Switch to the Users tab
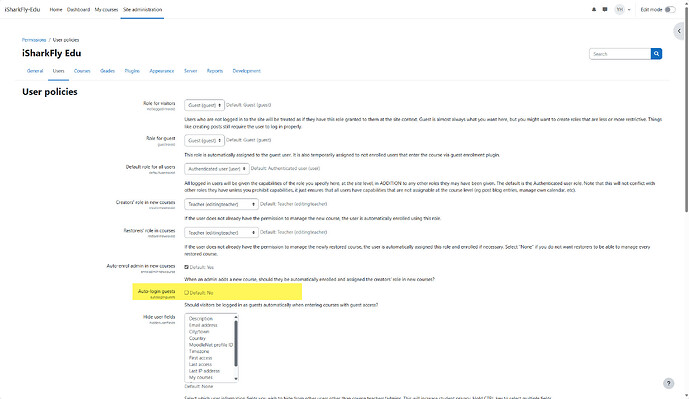The width and height of the screenshot is (689, 399). coord(58,71)
